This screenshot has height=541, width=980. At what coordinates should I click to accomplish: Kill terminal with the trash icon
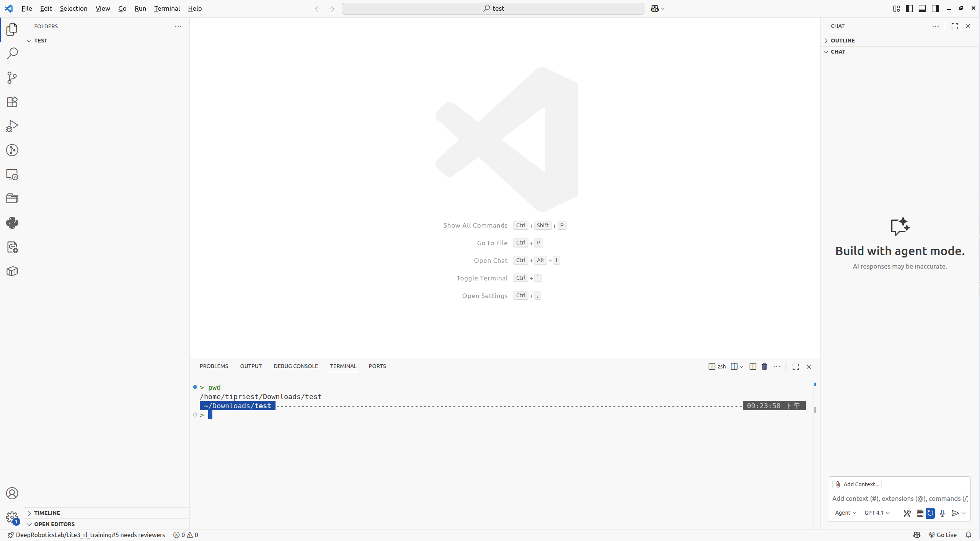764,367
